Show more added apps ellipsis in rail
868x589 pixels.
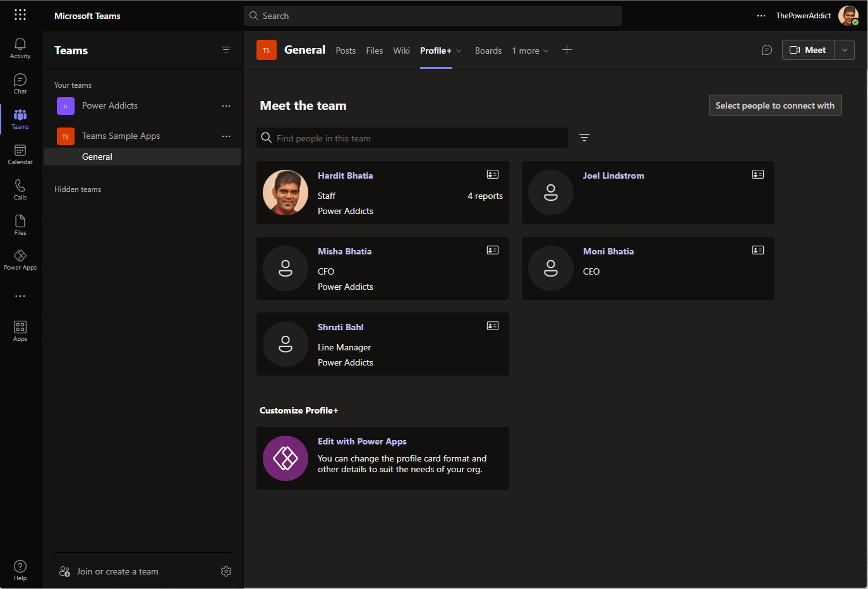20,296
